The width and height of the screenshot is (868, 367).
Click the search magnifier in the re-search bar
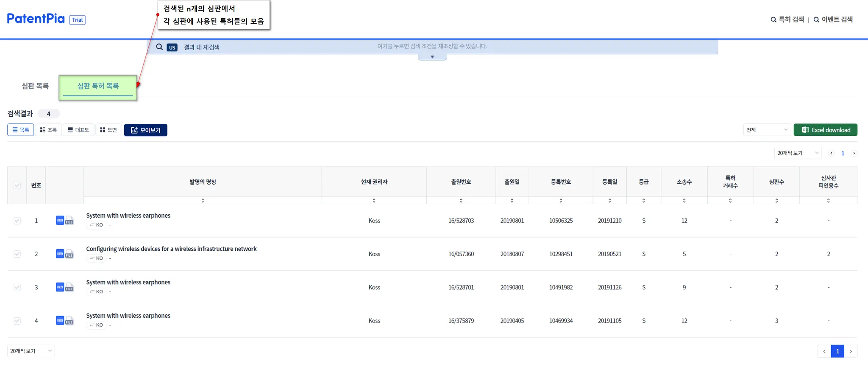159,47
